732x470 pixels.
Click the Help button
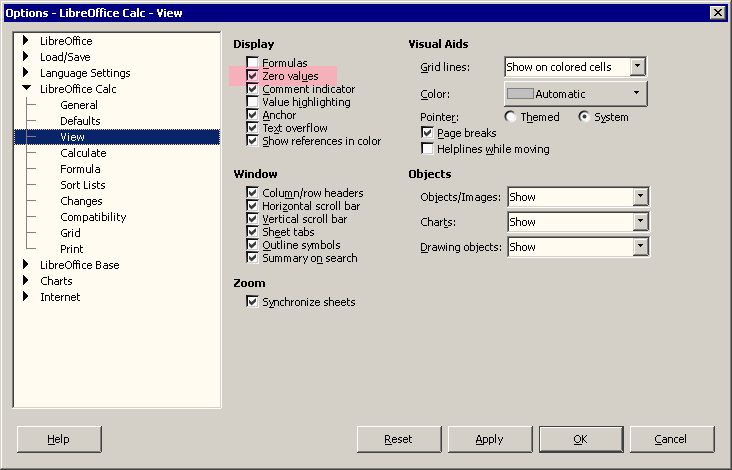coord(59,439)
